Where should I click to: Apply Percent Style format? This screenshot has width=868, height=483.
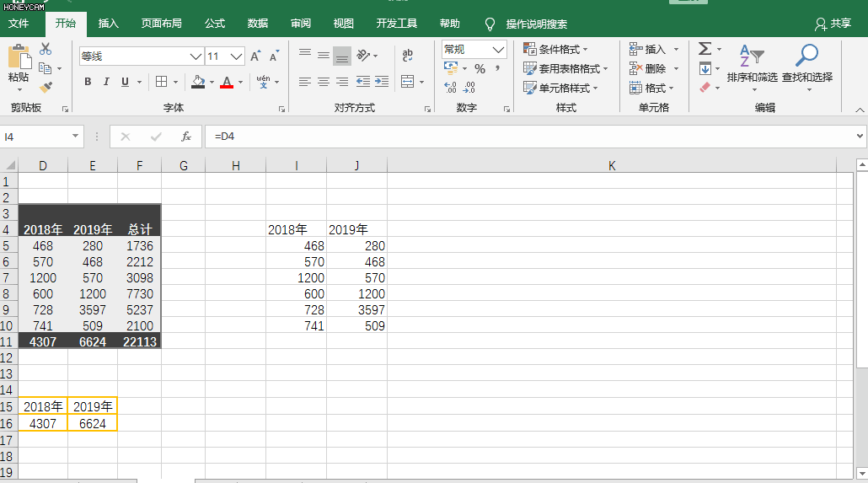point(480,68)
